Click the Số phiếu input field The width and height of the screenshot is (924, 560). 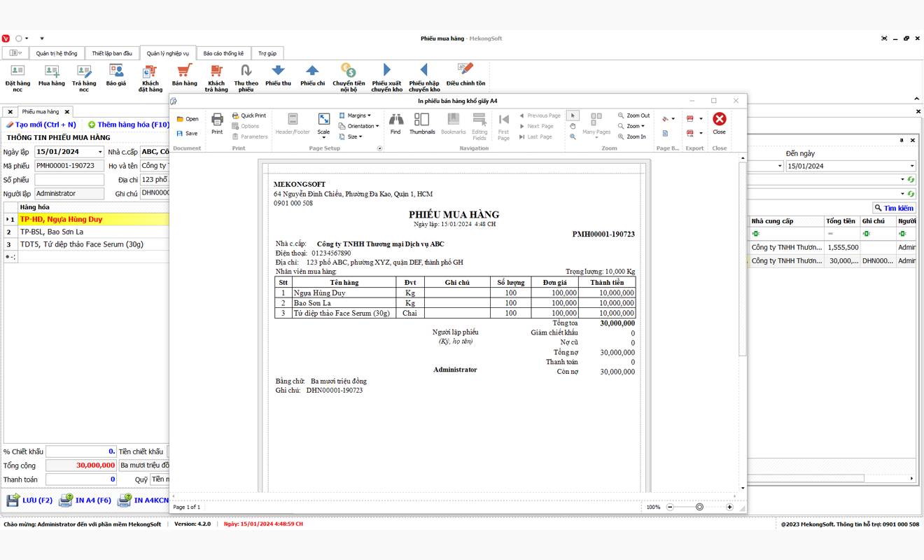click(69, 180)
